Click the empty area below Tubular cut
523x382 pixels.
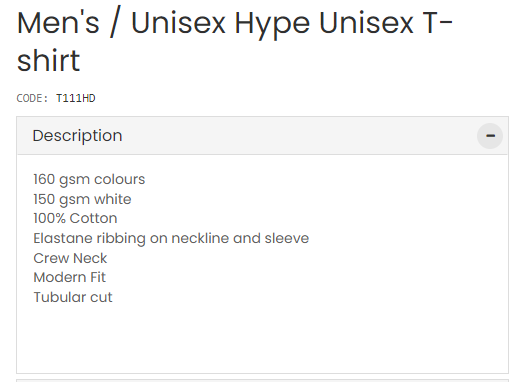262,339
